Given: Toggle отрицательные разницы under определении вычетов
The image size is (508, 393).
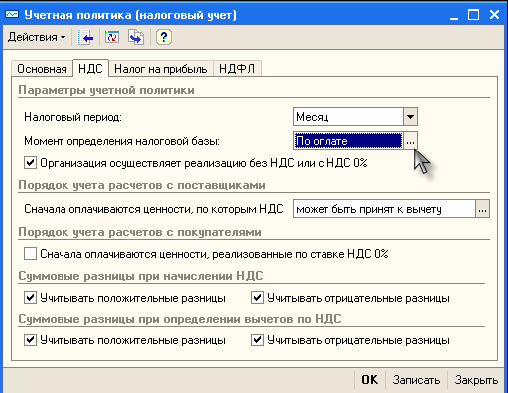Looking at the screenshot, I should [257, 340].
